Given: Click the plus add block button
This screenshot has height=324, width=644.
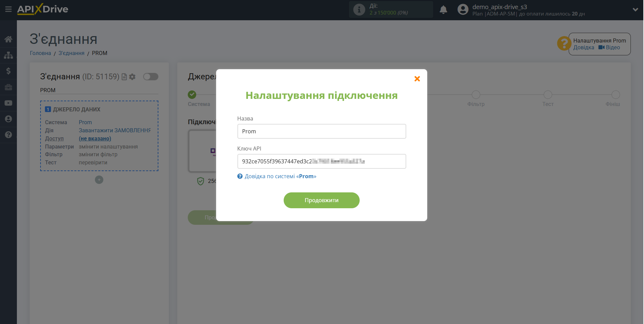Looking at the screenshot, I should [99, 180].
